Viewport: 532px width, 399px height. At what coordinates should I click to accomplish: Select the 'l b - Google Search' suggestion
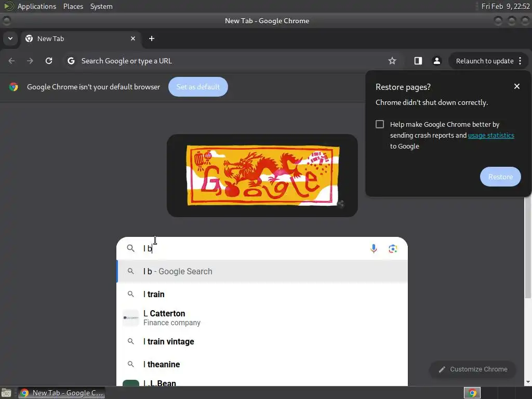point(262,271)
